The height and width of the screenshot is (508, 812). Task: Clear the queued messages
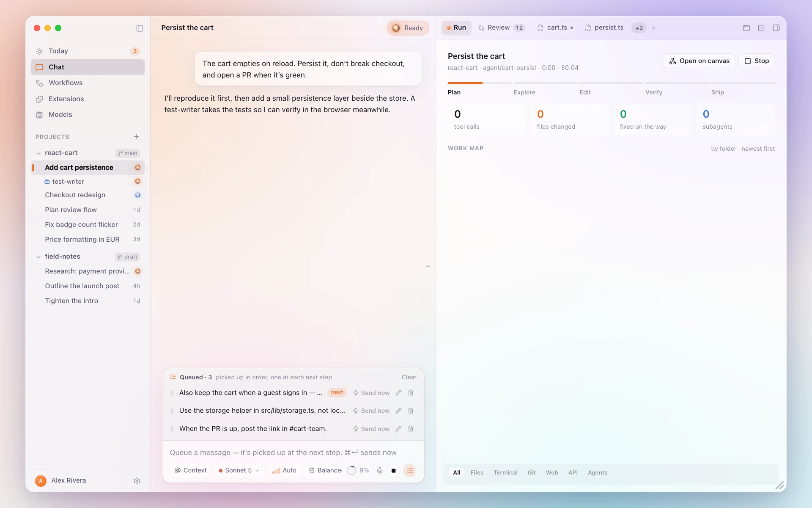(409, 377)
